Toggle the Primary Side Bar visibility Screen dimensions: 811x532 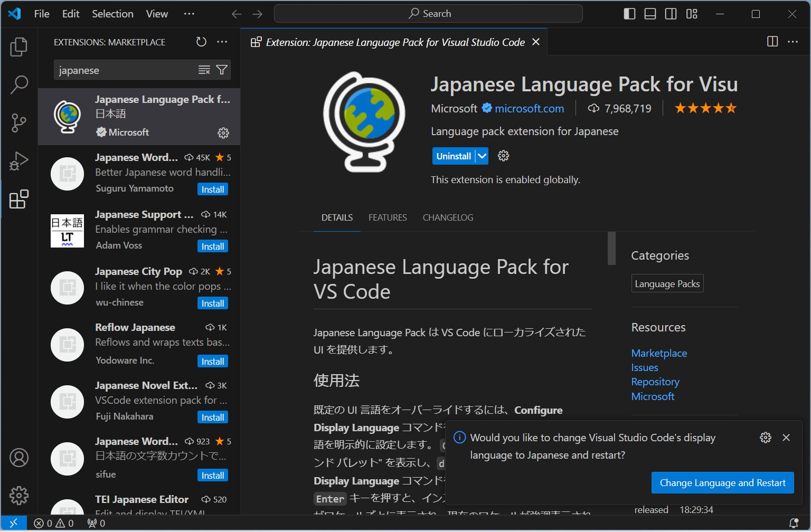coord(629,14)
